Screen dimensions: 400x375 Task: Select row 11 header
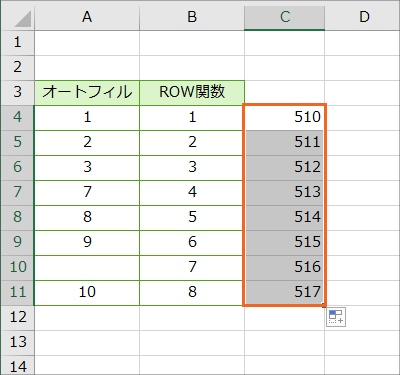(x=17, y=293)
